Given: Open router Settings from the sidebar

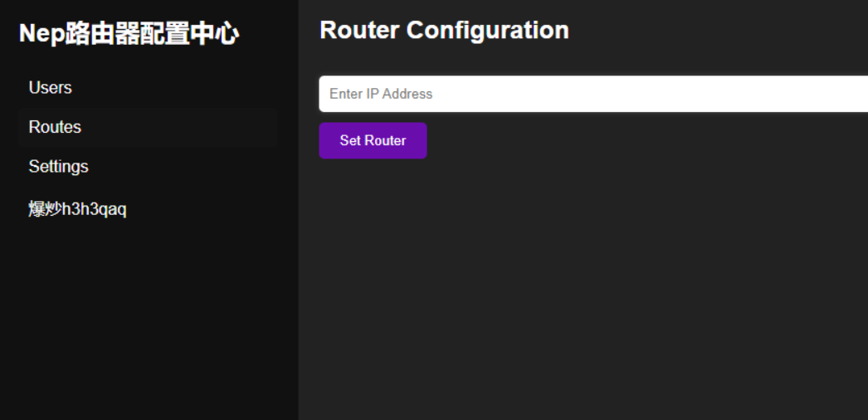Looking at the screenshot, I should pos(58,167).
